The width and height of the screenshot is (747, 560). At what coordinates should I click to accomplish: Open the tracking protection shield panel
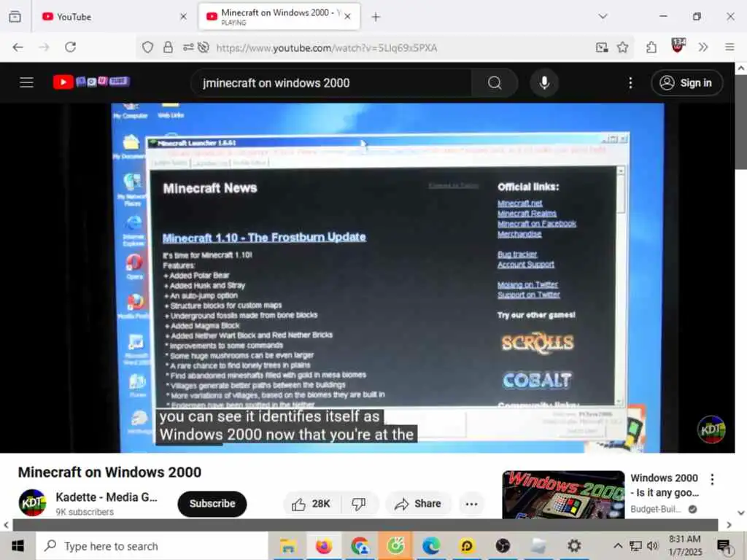pyautogui.click(x=147, y=47)
